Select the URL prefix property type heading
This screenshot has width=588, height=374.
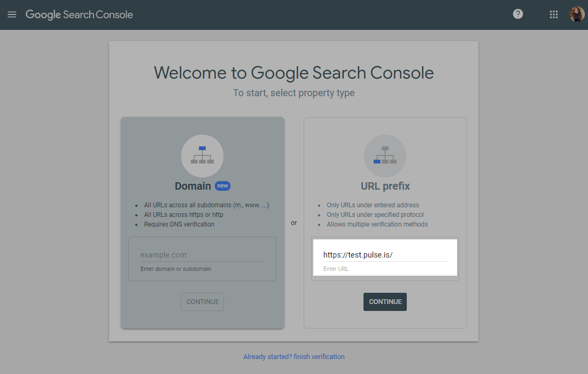pos(385,186)
